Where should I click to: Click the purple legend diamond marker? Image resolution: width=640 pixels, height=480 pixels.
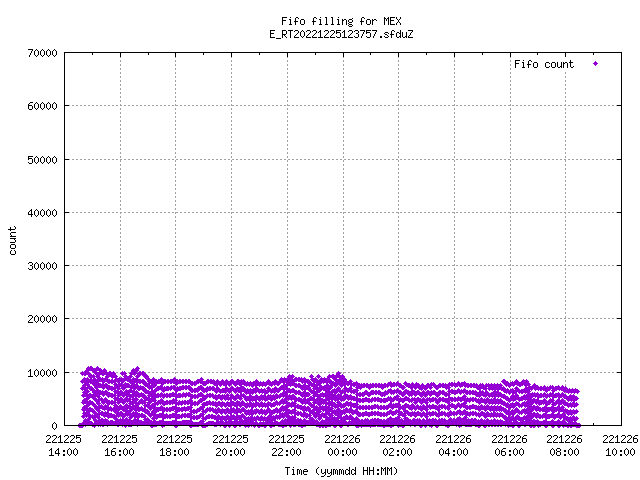[596, 64]
